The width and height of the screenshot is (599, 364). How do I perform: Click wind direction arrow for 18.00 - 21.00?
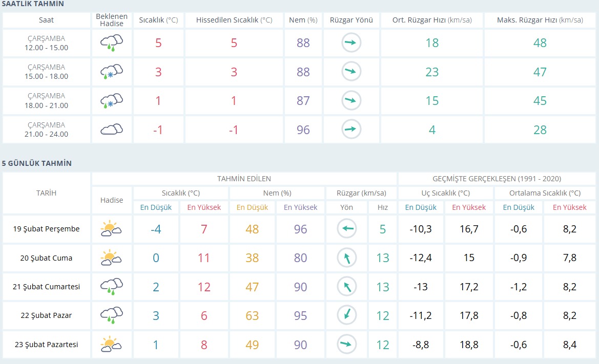point(351,100)
